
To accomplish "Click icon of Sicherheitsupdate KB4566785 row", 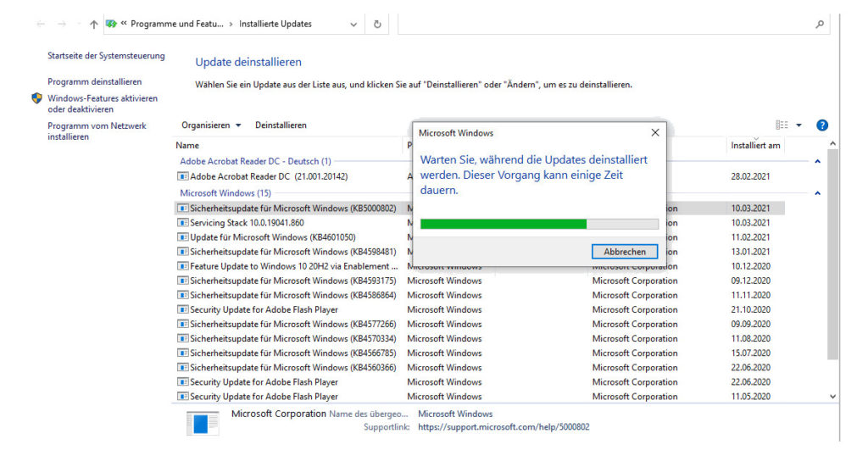I will [x=183, y=353].
